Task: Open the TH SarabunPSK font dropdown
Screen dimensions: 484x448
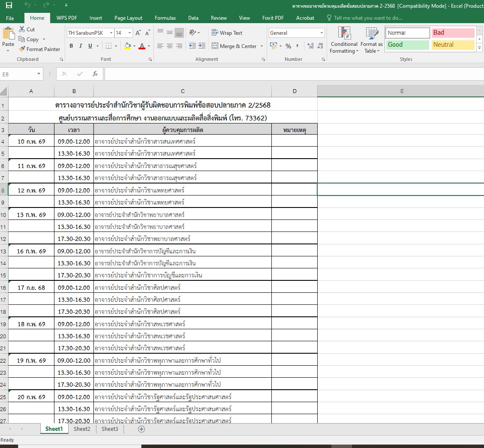Action: pyautogui.click(x=111, y=33)
